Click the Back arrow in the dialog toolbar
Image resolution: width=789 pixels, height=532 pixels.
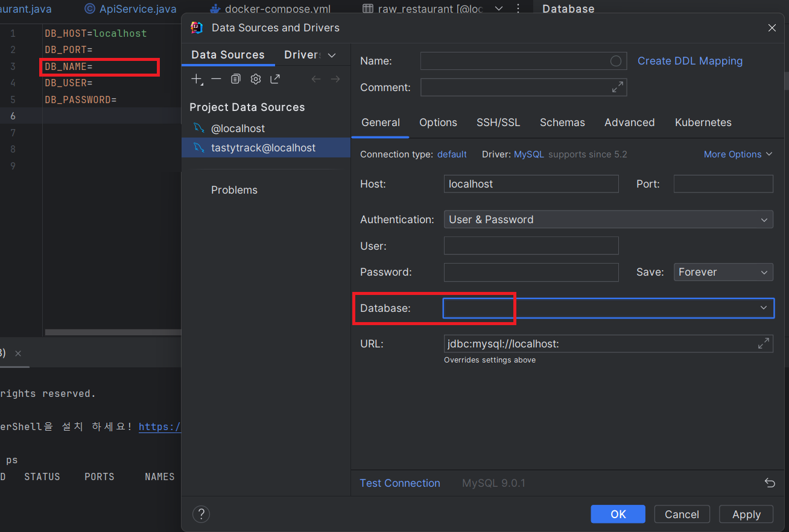click(316, 79)
